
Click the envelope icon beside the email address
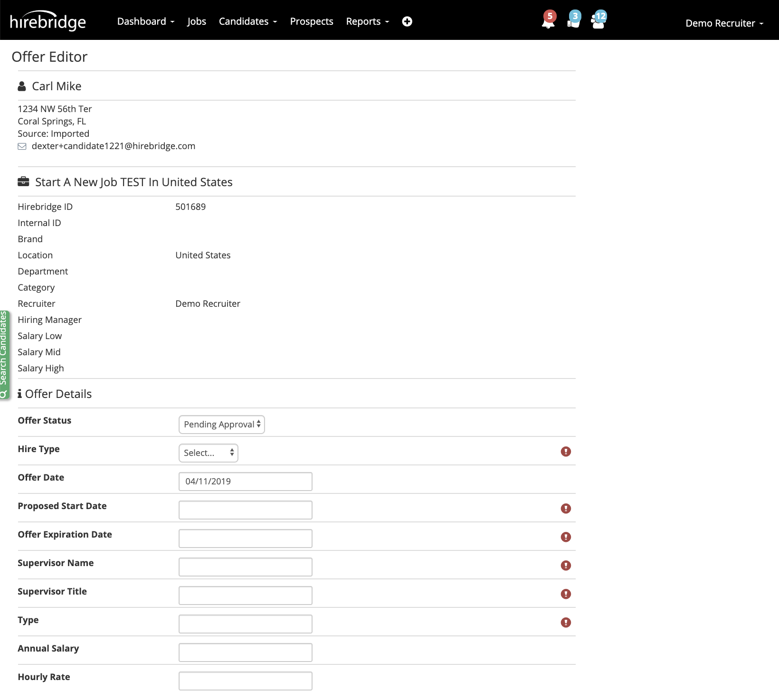(22, 146)
